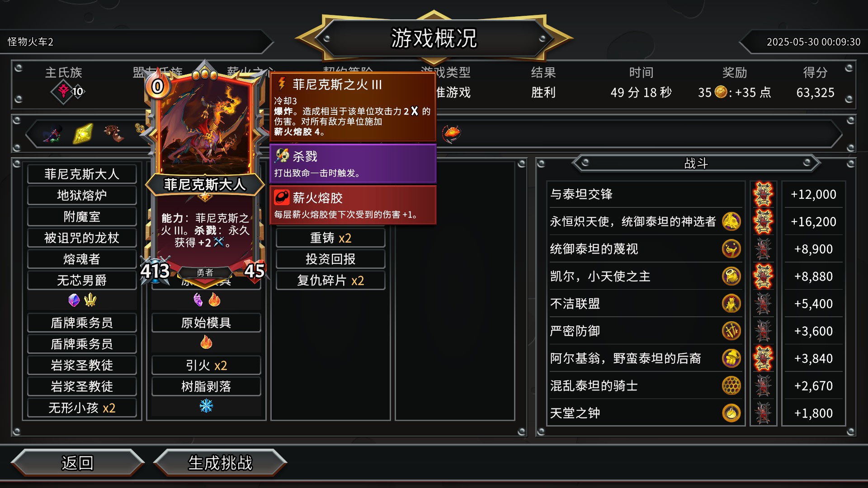
Task: Click the 返回 button
Action: 77,463
